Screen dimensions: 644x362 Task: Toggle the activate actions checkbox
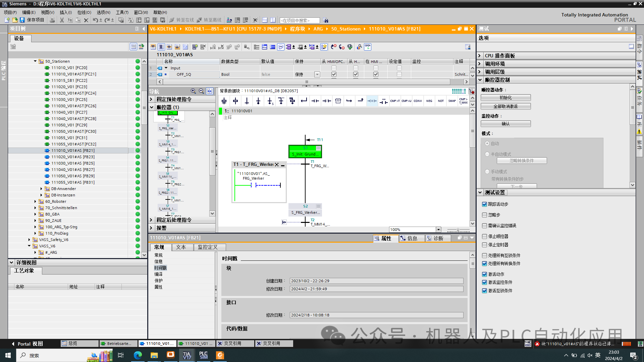click(484, 274)
